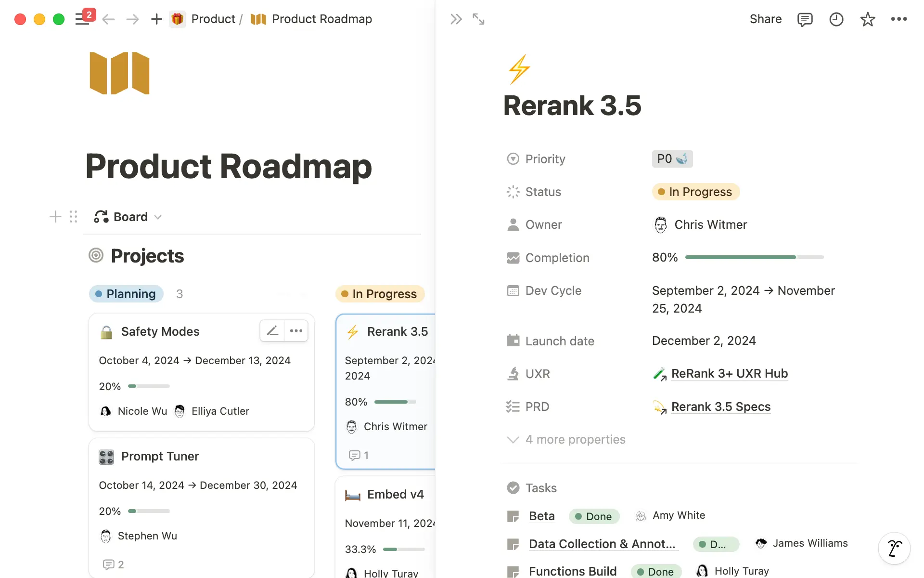
Task: View page update history clock
Action: 836,19
